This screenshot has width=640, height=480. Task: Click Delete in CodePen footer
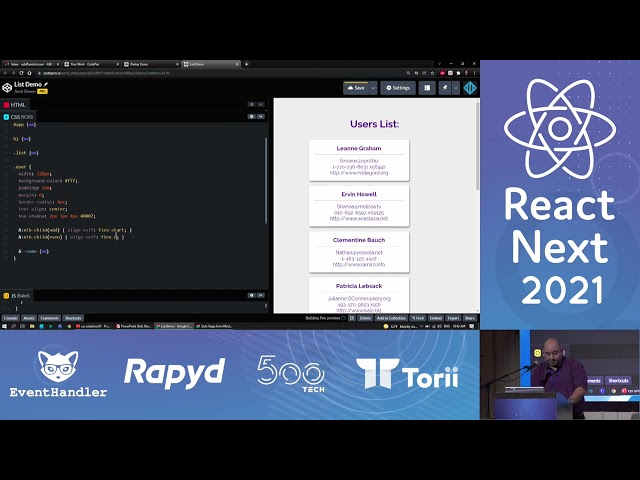365,318
